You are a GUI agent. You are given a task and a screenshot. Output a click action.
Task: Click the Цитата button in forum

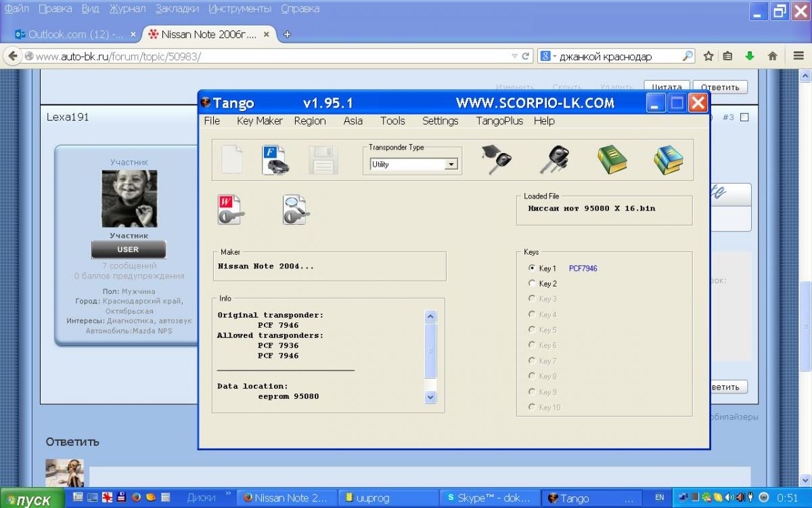(x=667, y=87)
